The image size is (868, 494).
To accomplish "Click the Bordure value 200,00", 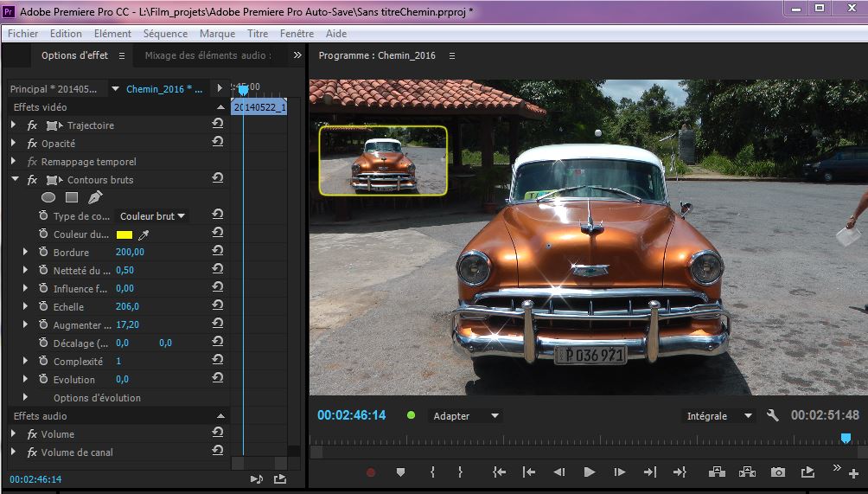I will [130, 253].
